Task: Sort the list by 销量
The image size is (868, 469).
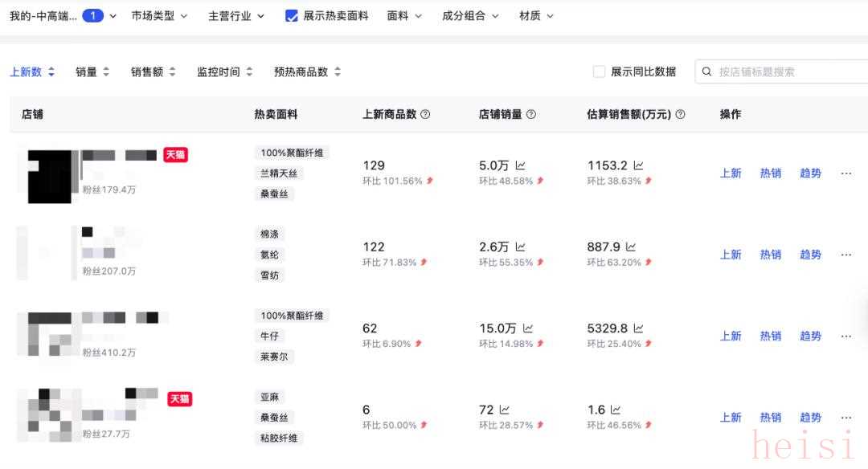Action: tap(92, 71)
